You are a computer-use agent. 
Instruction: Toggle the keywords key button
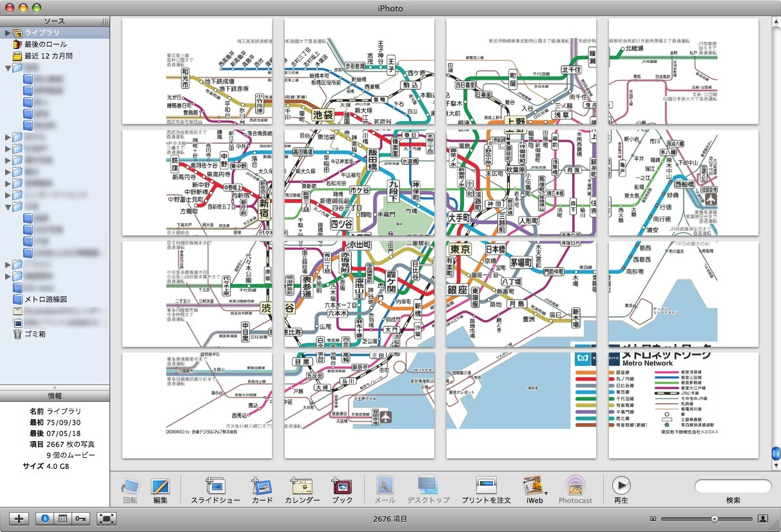[x=81, y=518]
